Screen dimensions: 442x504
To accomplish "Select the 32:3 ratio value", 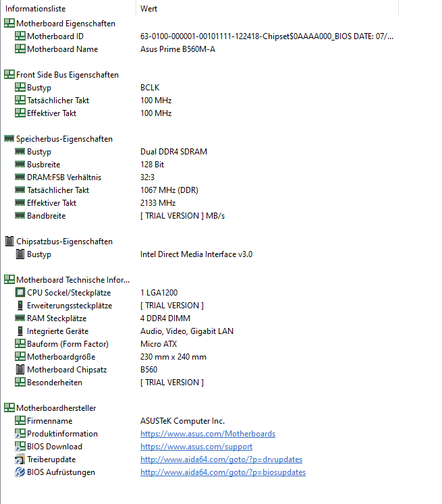I will pyautogui.click(x=147, y=177).
